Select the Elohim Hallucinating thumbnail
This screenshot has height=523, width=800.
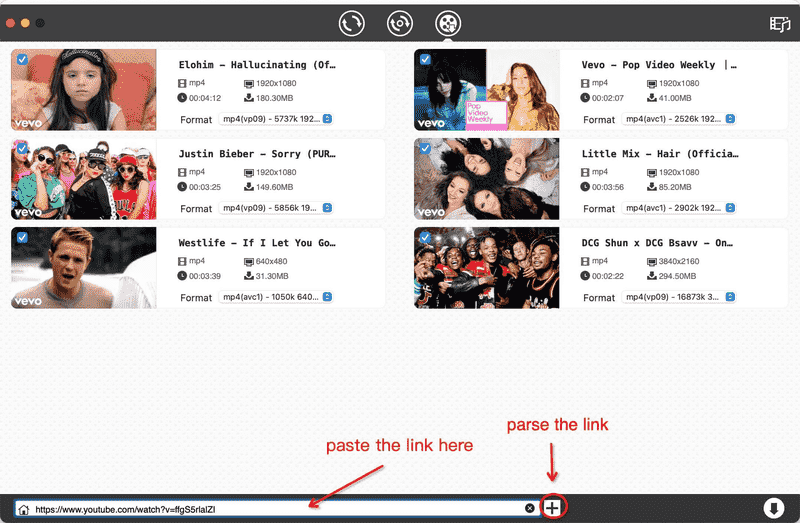click(84, 90)
